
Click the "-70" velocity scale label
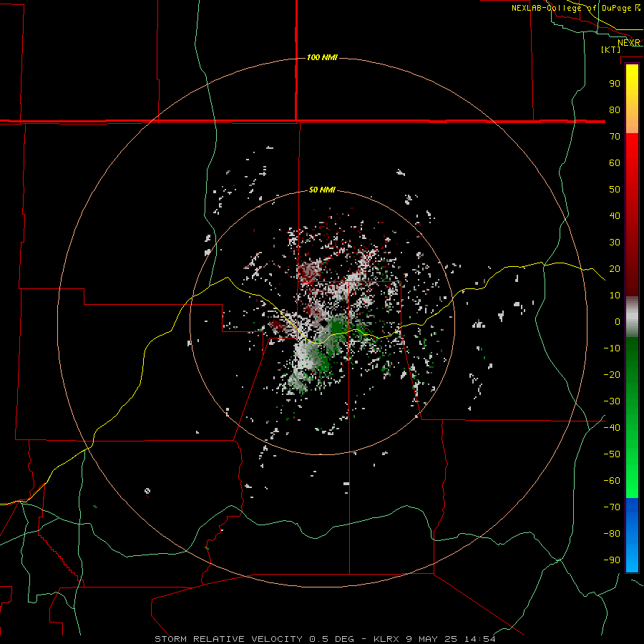point(612,507)
